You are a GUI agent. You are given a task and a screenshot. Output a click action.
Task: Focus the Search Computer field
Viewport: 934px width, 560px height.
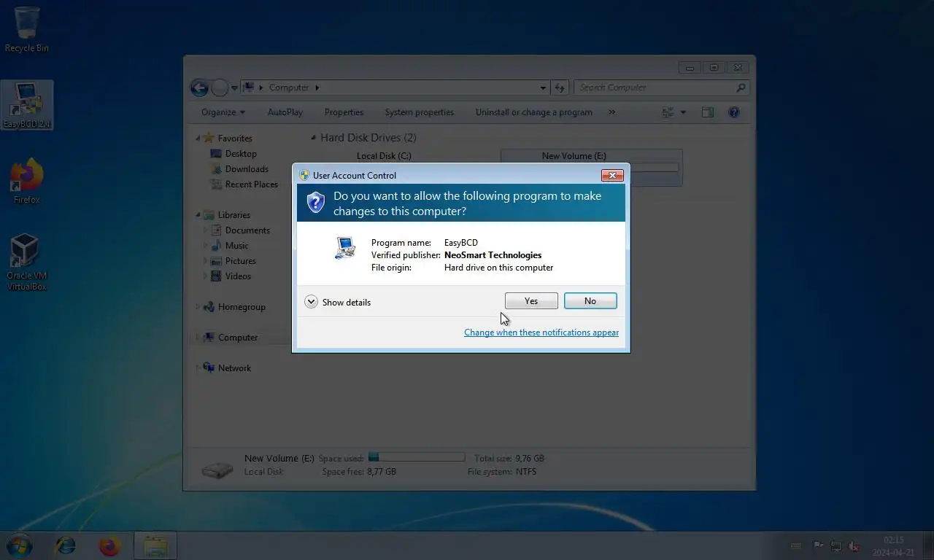point(661,87)
